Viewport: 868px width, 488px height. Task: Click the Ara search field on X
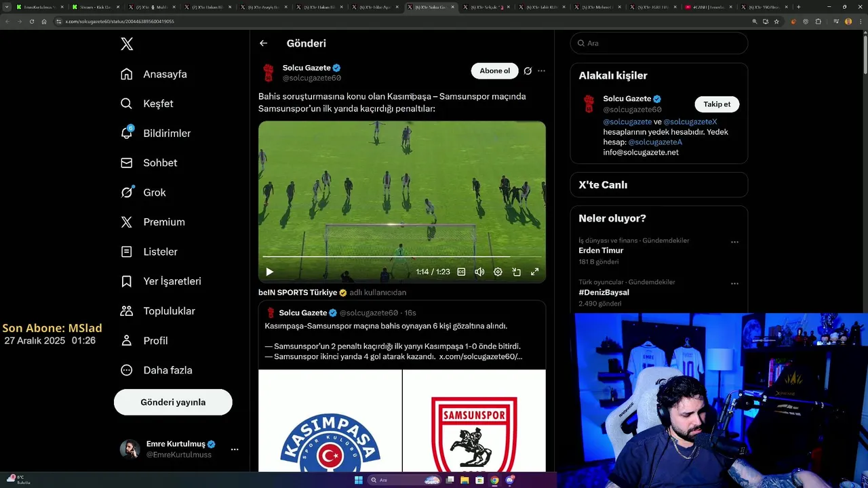pos(659,43)
